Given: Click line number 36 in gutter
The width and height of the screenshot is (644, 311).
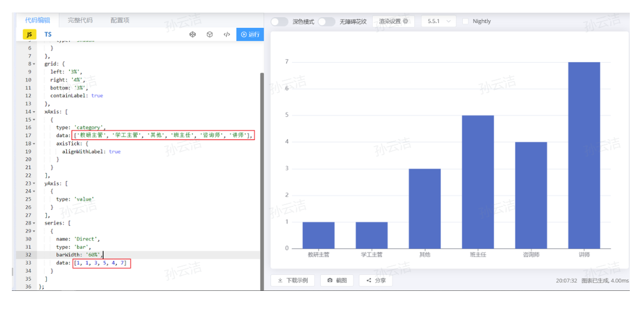Looking at the screenshot, I should coord(28,287).
